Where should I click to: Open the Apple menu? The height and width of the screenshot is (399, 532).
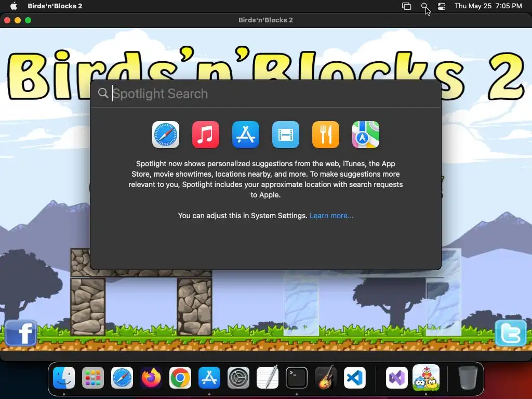[x=14, y=6]
